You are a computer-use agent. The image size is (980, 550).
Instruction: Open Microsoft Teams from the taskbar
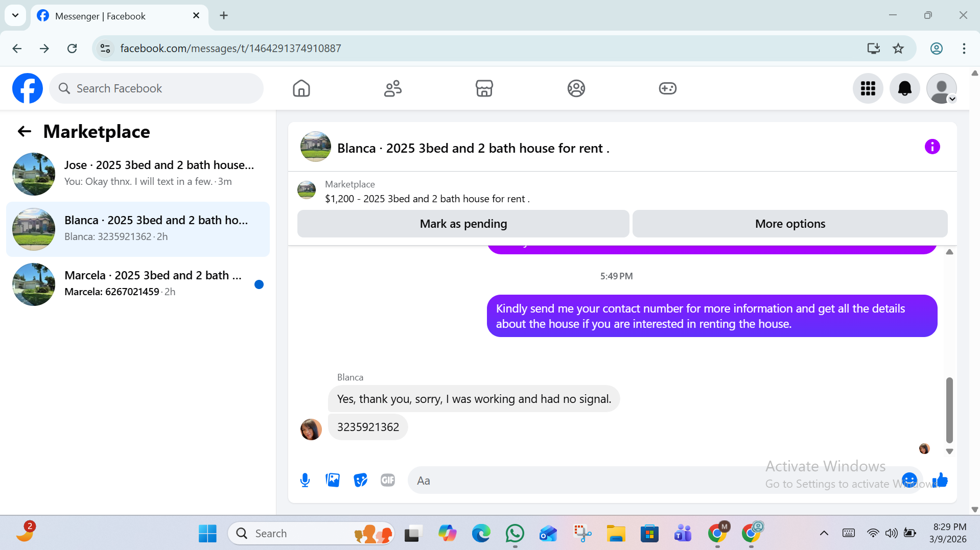click(x=683, y=534)
